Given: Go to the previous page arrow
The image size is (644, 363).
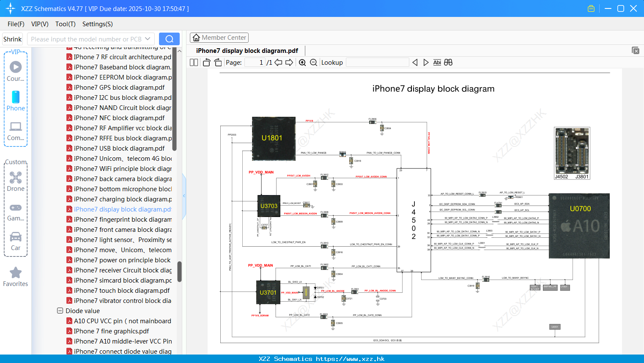Looking at the screenshot, I should [x=278, y=63].
